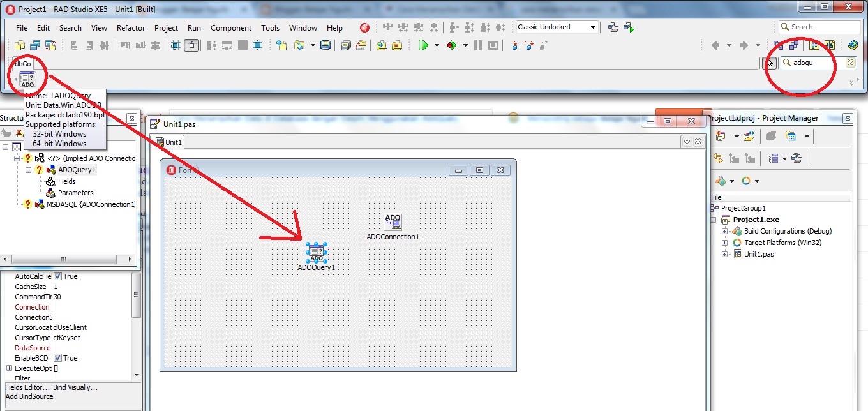Select the Parameters node in Structure

[x=75, y=193]
